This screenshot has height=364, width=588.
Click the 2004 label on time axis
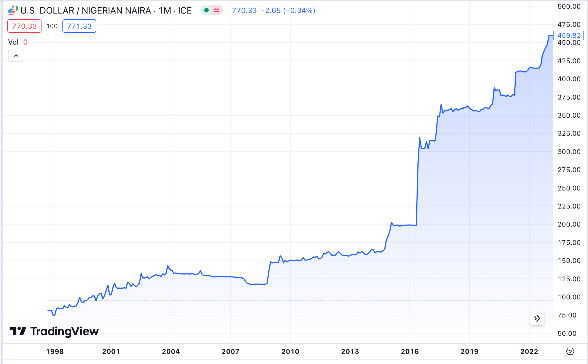pos(171,351)
